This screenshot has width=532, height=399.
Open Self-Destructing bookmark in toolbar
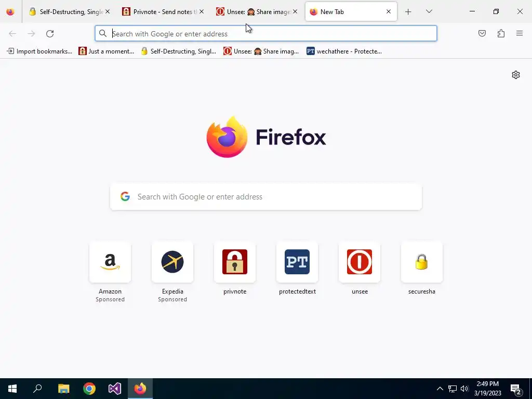pos(179,51)
